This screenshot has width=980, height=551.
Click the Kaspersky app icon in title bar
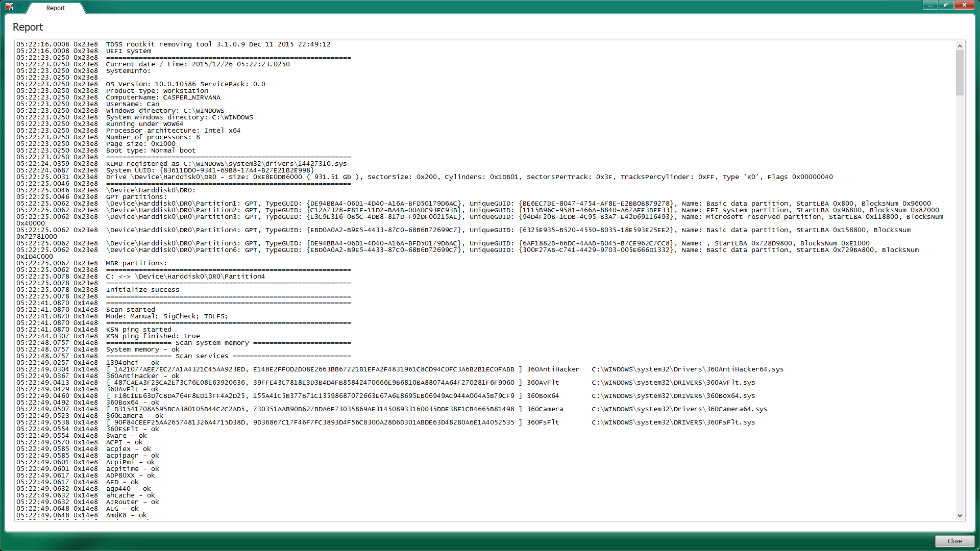tap(9, 7)
